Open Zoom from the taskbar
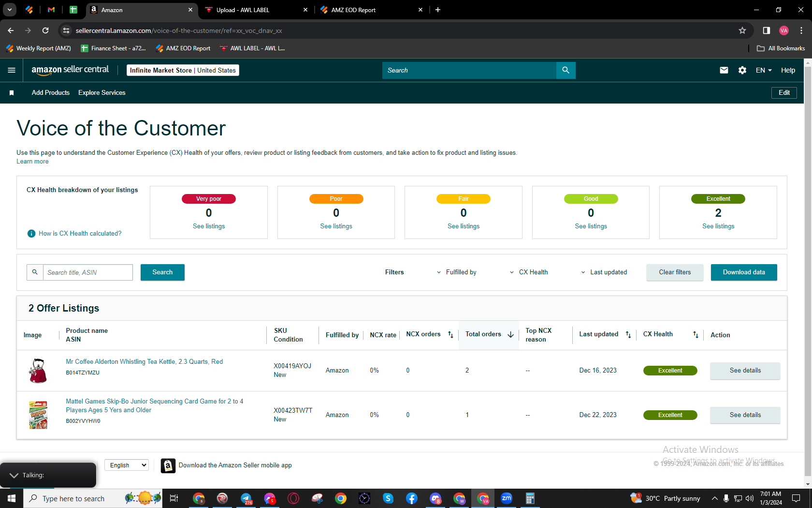 507,498
